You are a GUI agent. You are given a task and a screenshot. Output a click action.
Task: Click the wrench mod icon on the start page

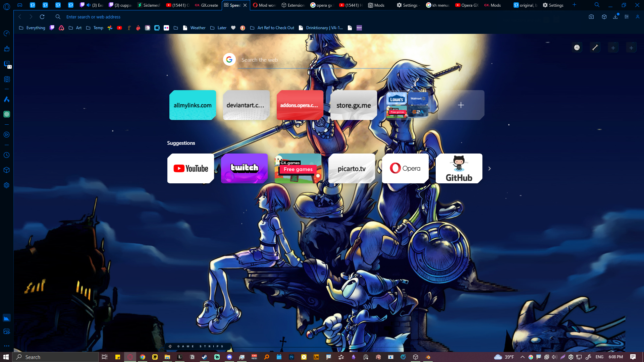(595, 48)
